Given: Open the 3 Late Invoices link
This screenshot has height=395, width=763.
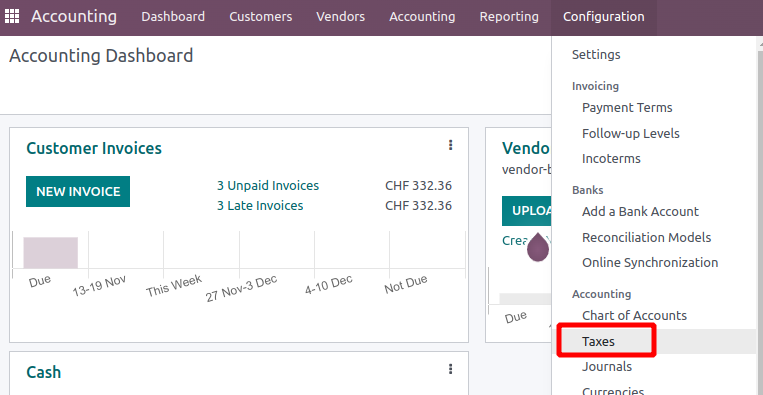Looking at the screenshot, I should pos(260,206).
